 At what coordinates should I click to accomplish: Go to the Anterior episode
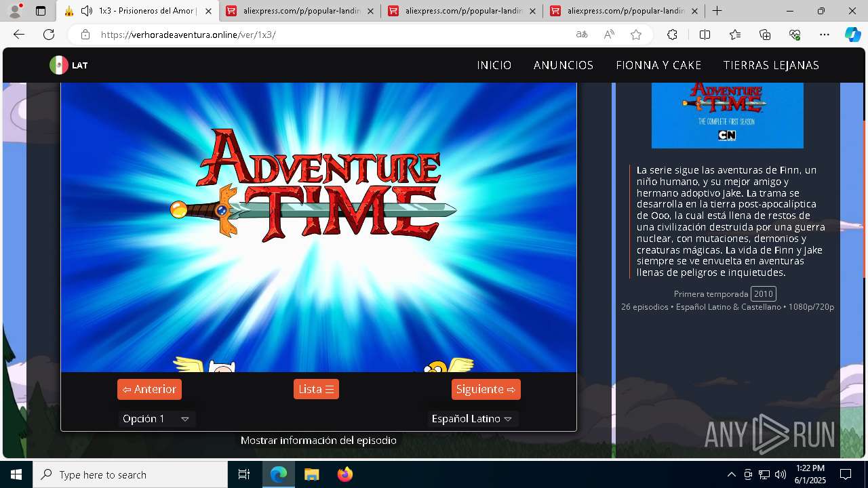point(149,389)
